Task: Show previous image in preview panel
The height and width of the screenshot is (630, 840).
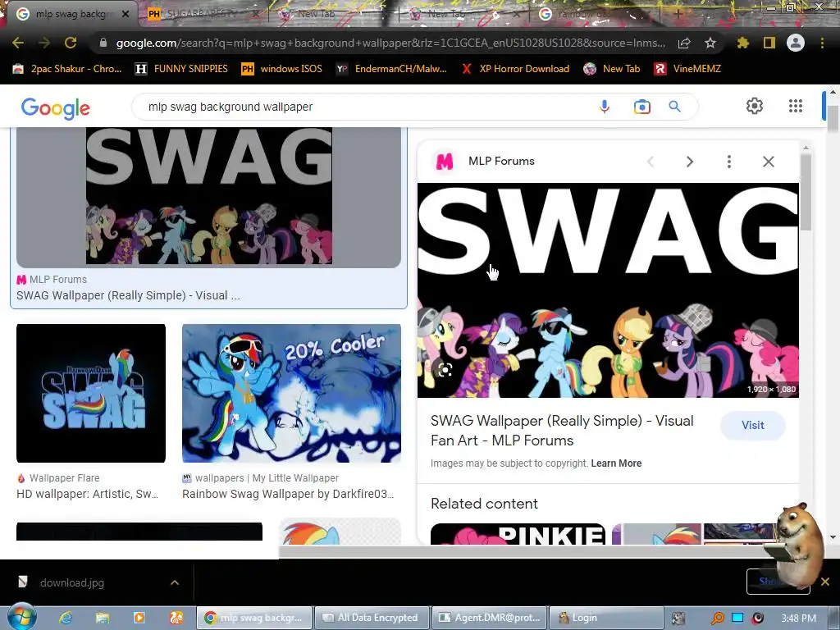Action: point(651,162)
